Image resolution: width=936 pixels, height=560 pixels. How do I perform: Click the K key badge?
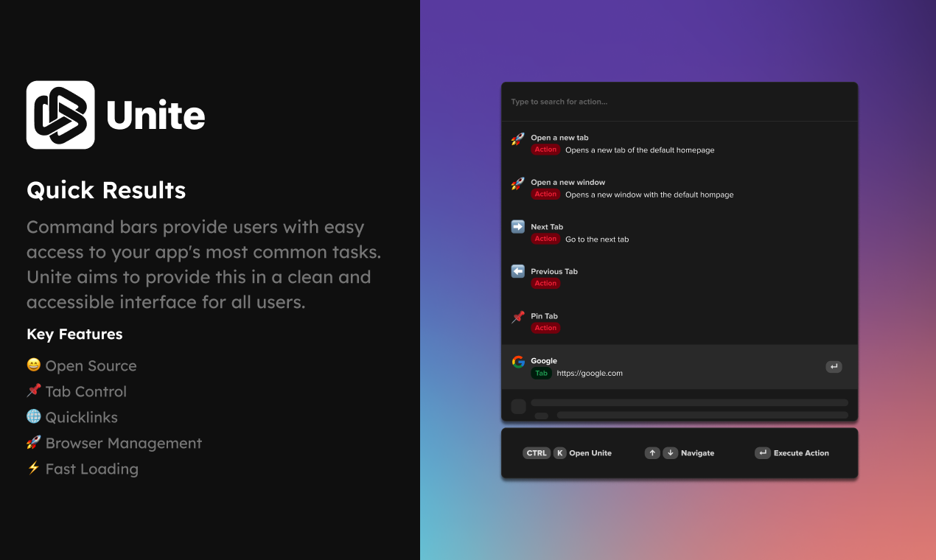(x=560, y=453)
